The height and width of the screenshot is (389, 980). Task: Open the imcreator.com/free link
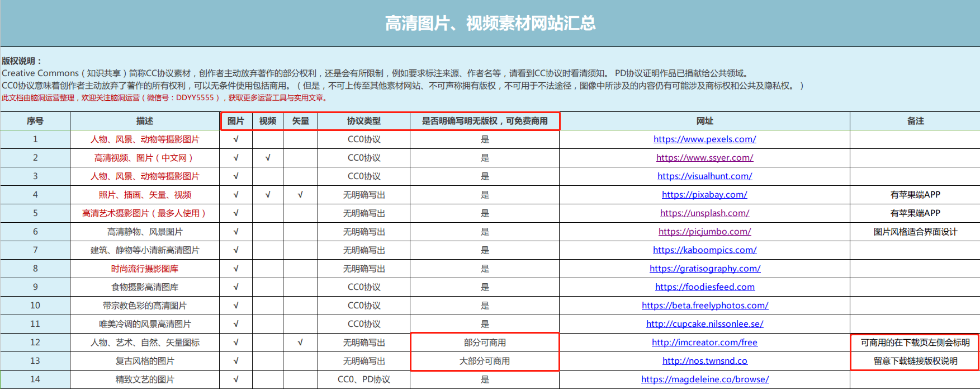click(x=704, y=343)
